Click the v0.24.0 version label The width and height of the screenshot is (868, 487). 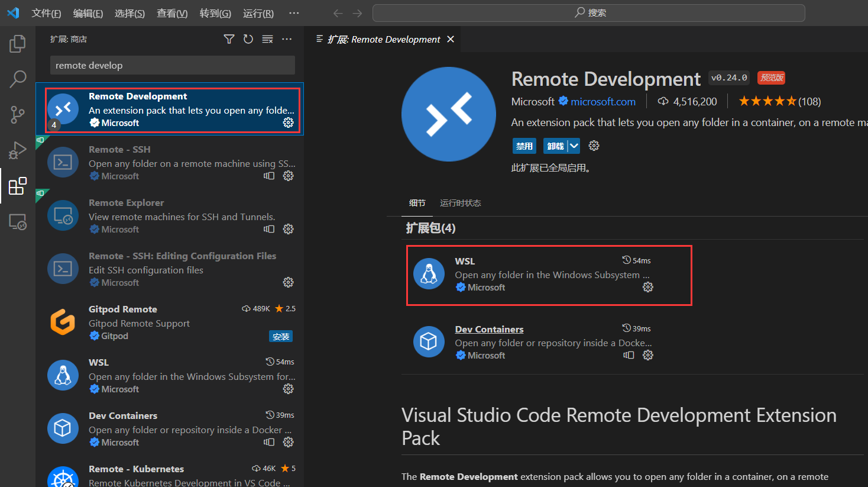click(729, 78)
